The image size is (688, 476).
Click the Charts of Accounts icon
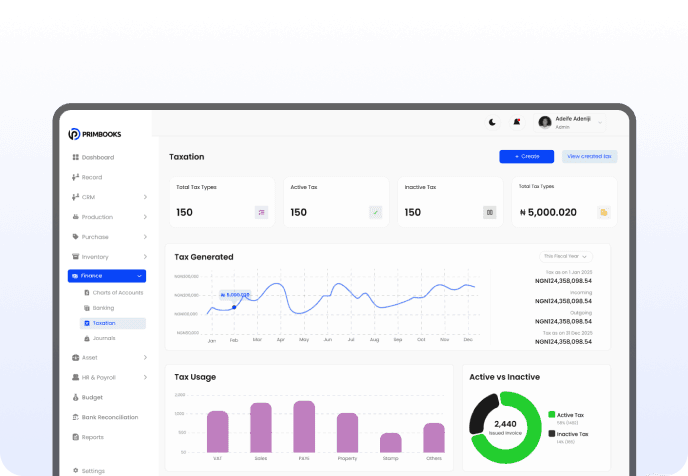click(x=87, y=293)
